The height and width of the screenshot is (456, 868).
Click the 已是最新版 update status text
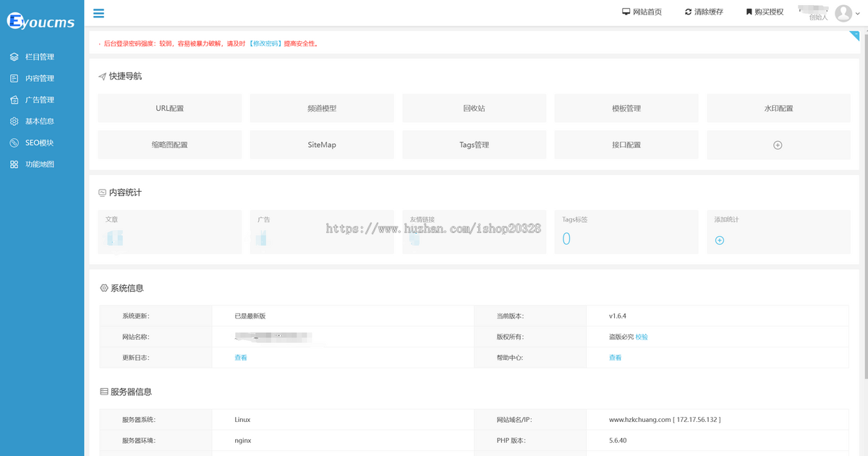coord(250,316)
